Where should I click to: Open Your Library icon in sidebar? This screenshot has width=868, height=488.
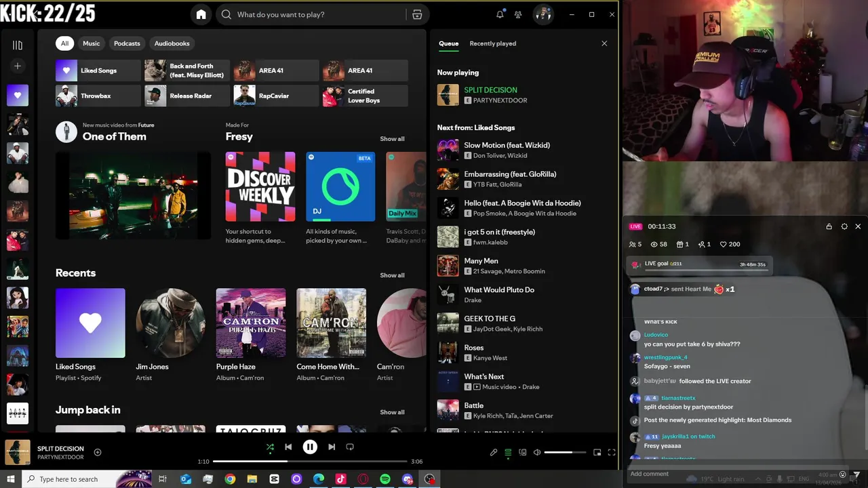click(x=18, y=45)
